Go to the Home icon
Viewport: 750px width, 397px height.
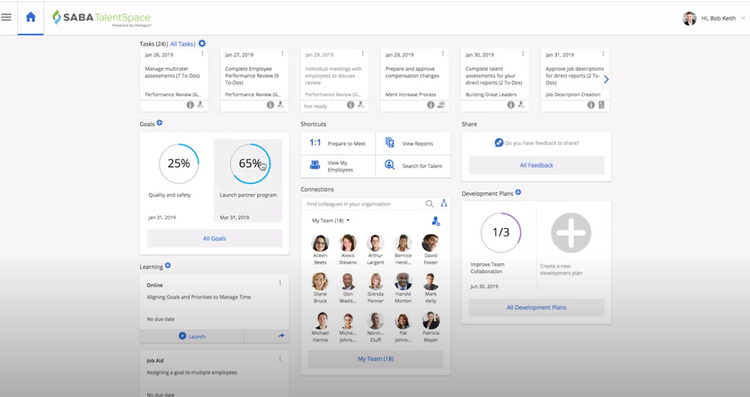[31, 18]
